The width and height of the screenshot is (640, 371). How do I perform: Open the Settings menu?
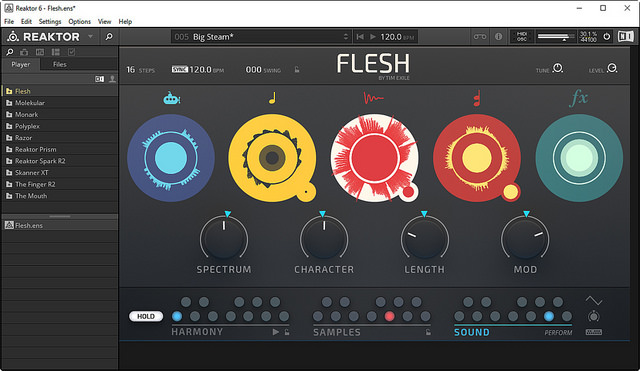pos(50,22)
